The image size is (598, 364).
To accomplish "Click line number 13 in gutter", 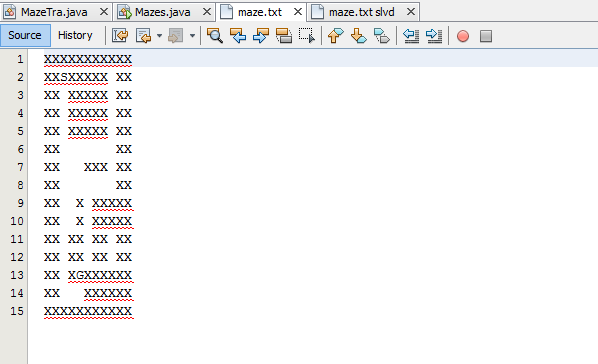I will 17,275.
